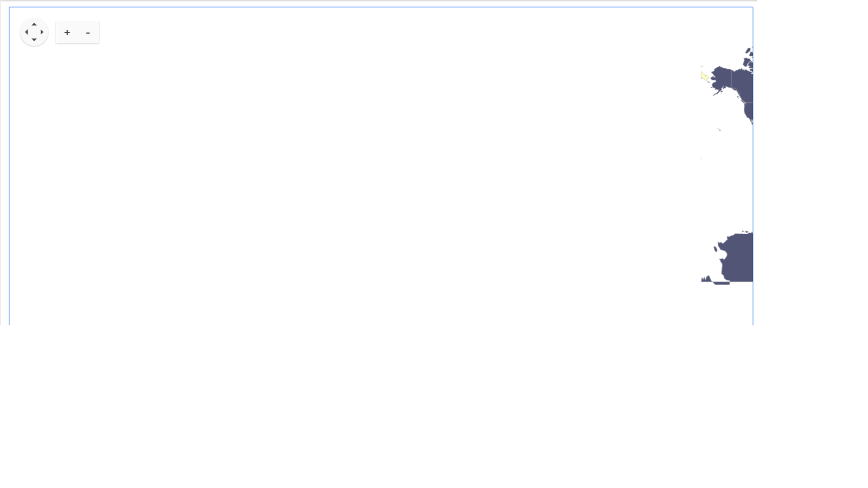868x488 pixels.
Task: Click the center of the circular pan control
Action: pos(34,32)
